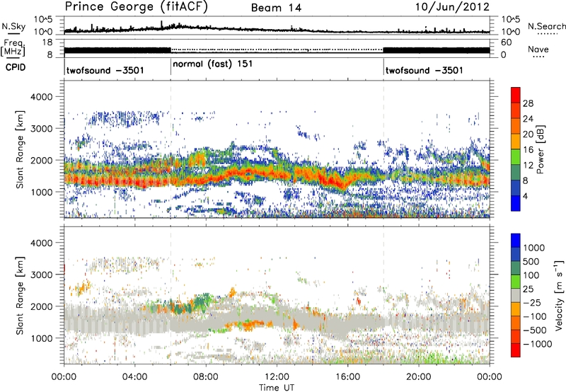This screenshot has width=566, height=392.
Task: Click the '28' Power colorbar tick
Action: (x=528, y=103)
